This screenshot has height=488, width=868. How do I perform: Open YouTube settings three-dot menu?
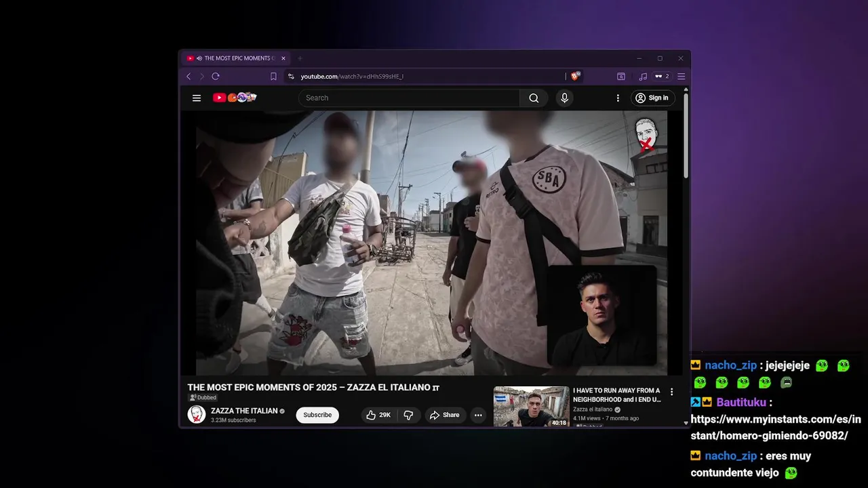point(618,98)
